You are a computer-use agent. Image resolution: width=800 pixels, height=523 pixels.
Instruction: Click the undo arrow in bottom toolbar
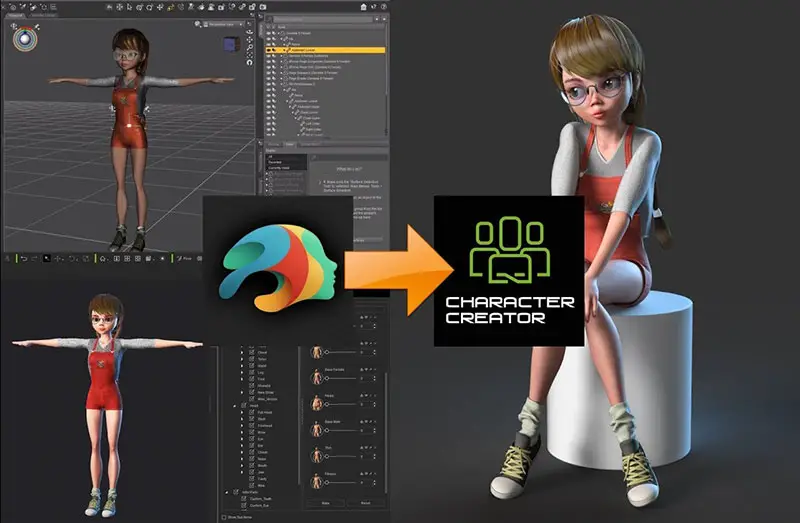[x=23, y=259]
